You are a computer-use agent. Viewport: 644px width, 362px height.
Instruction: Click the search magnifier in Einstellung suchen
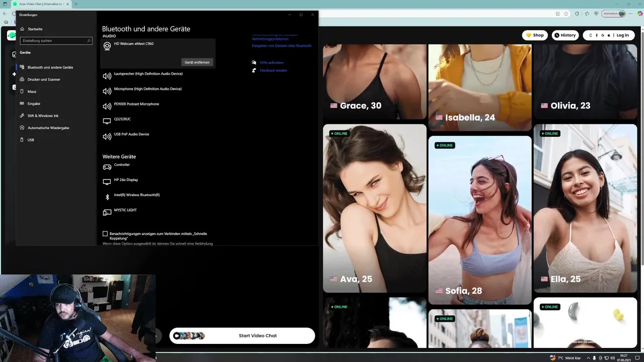click(89, 41)
